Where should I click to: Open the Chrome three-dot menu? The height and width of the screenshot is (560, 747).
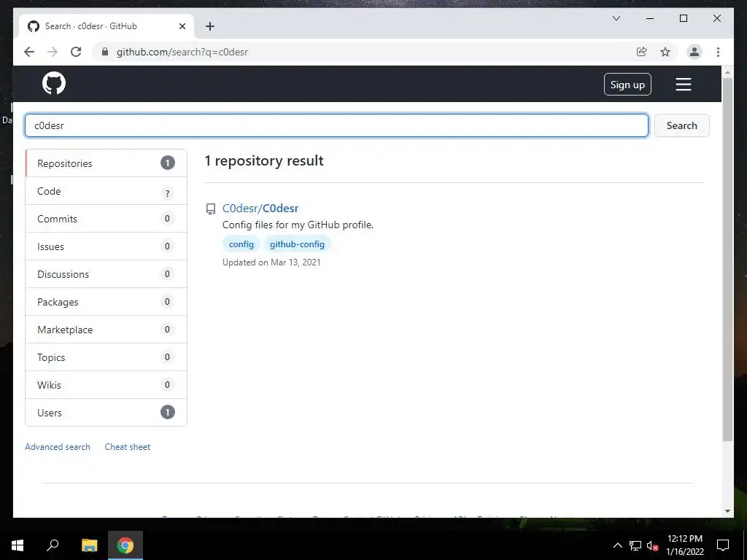pyautogui.click(x=718, y=52)
